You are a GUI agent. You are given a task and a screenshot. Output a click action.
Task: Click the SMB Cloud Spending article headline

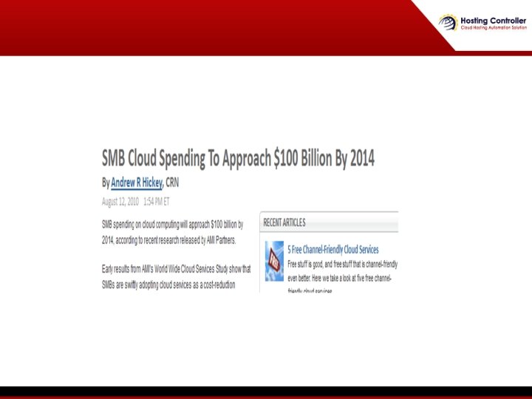point(238,158)
